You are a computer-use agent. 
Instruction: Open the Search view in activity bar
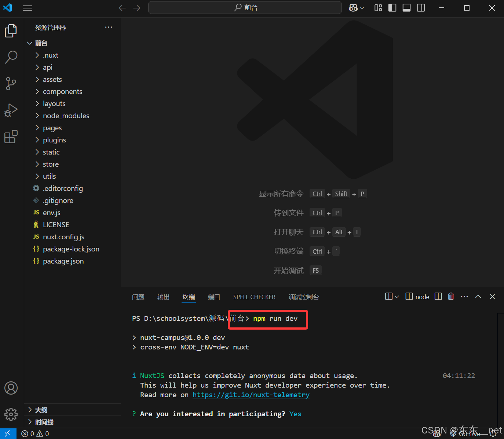click(11, 57)
